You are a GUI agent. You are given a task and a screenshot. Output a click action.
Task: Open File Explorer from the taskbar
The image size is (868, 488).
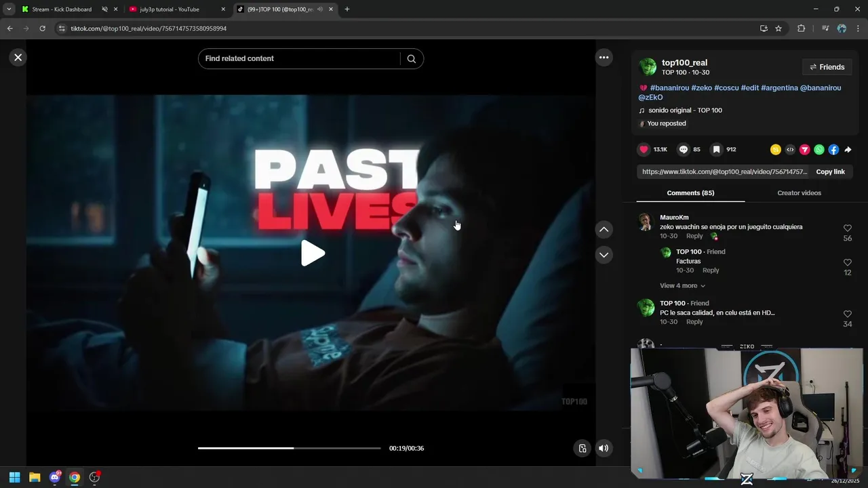tap(35, 477)
